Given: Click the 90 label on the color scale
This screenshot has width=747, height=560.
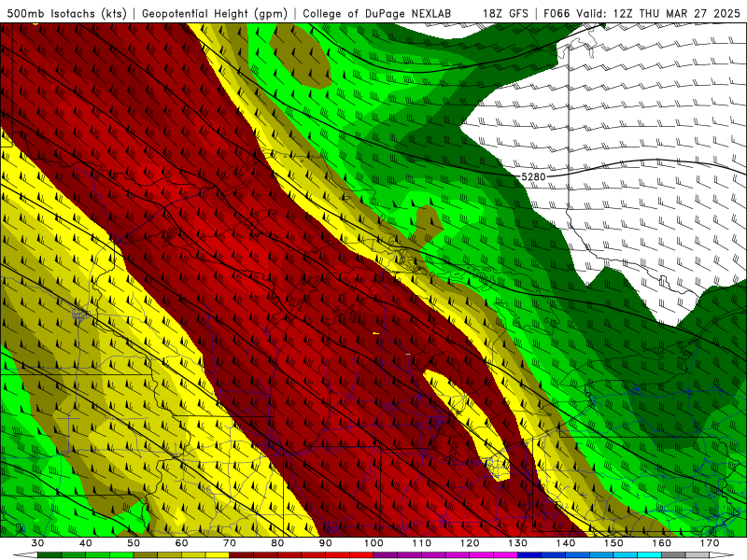Looking at the screenshot, I should coord(325,543).
